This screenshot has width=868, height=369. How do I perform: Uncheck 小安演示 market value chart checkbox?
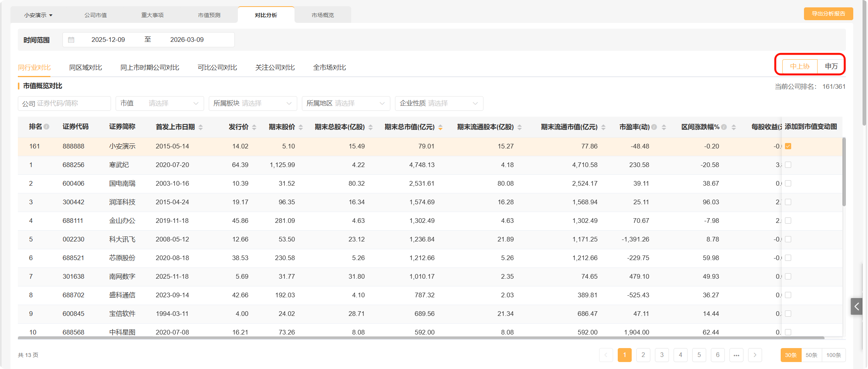(x=788, y=146)
